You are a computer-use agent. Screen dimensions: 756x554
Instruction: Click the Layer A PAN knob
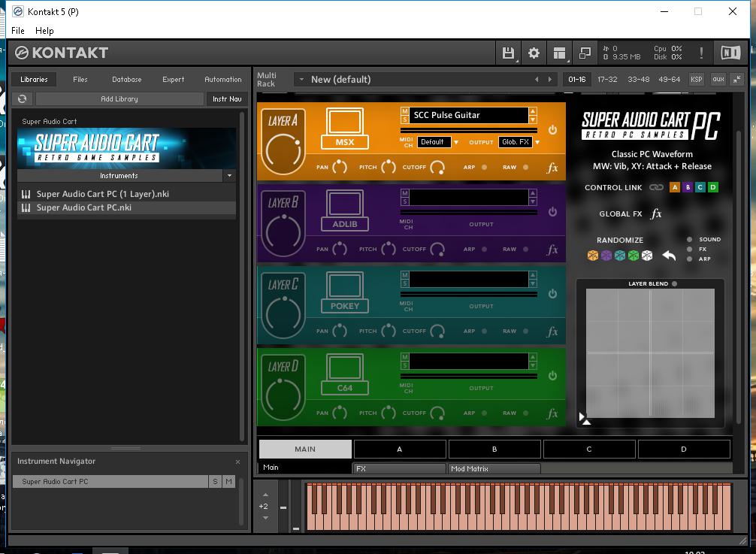tap(340, 167)
